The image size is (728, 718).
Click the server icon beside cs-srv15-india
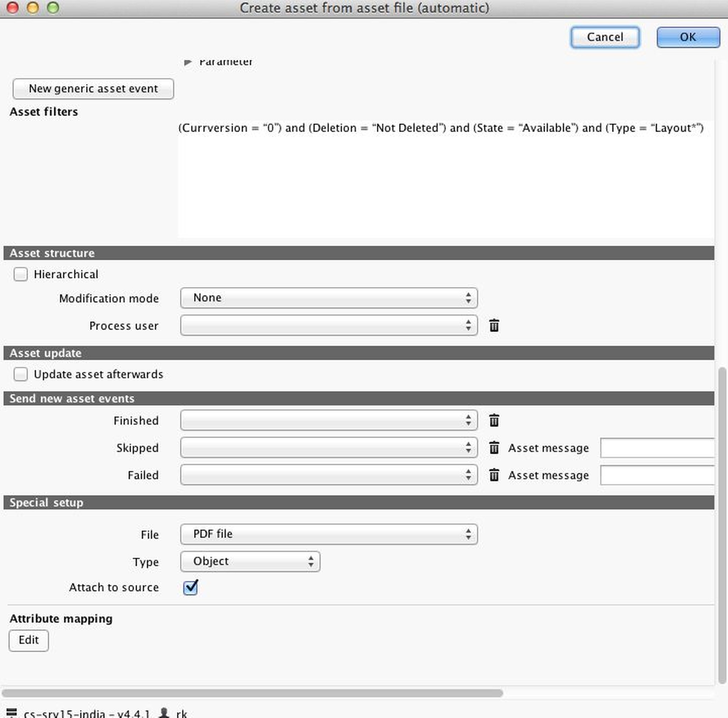pos(12,711)
